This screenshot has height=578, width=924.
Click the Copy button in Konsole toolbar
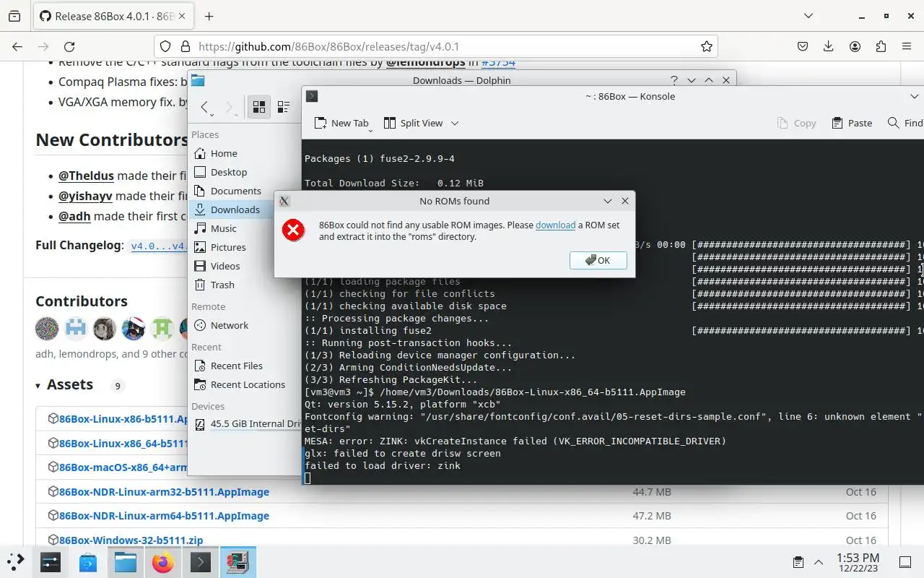pyautogui.click(x=796, y=123)
